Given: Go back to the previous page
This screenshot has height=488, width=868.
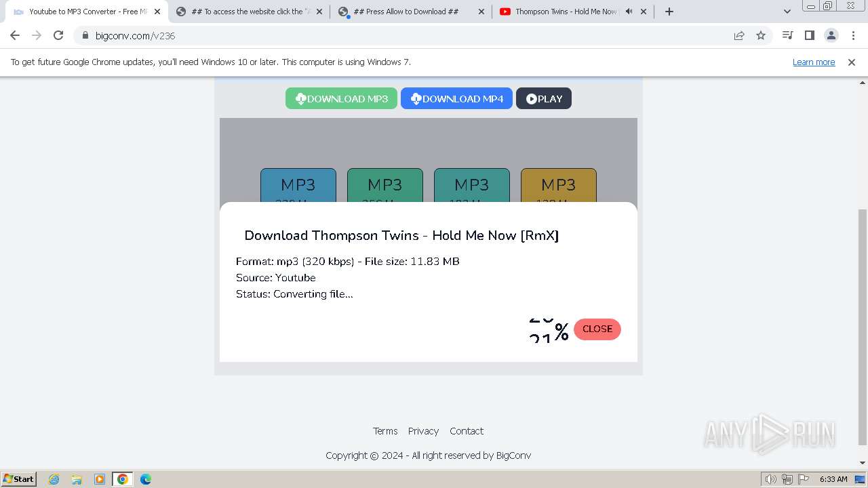Looking at the screenshot, I should click(15, 35).
